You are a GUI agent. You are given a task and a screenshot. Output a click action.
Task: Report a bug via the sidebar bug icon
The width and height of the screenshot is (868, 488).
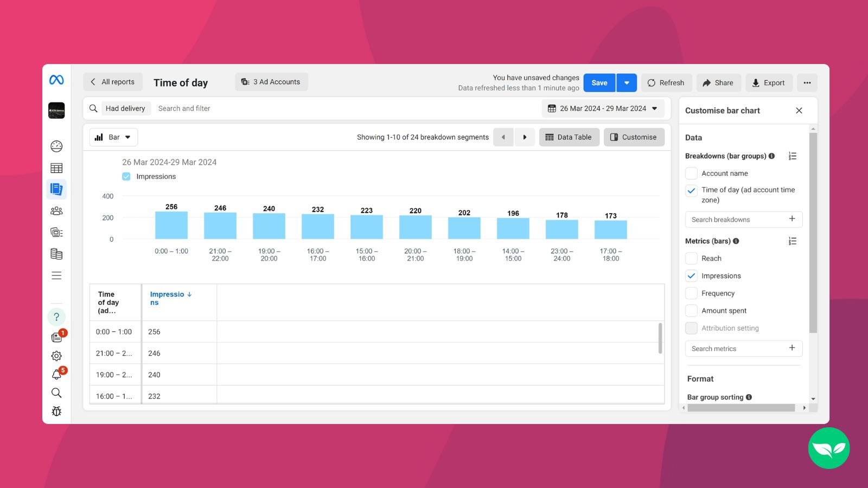(x=56, y=411)
